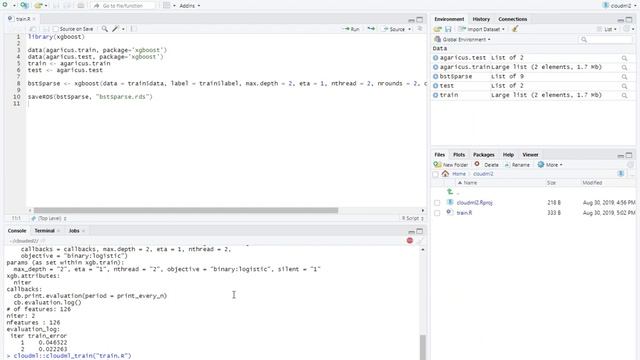Click the Source button
640x360 pixels.
click(x=394, y=29)
